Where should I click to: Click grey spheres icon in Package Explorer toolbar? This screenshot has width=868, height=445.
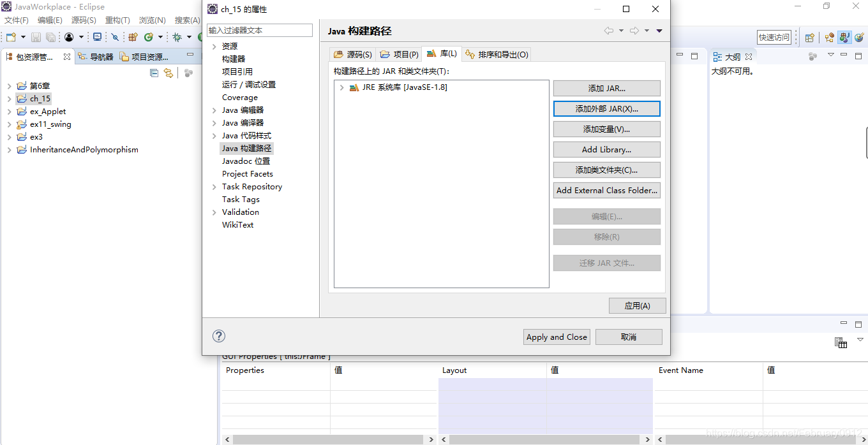click(188, 73)
